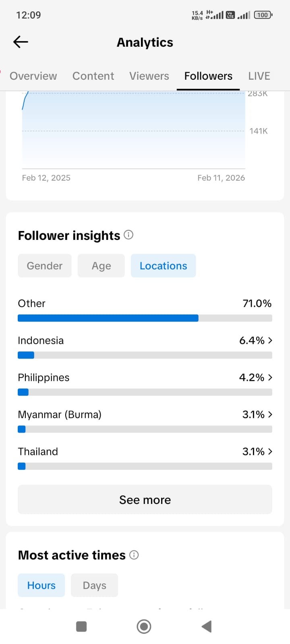This screenshot has width=290, height=644.
Task: Click the Other 71.0% progress bar
Action: 145,318
